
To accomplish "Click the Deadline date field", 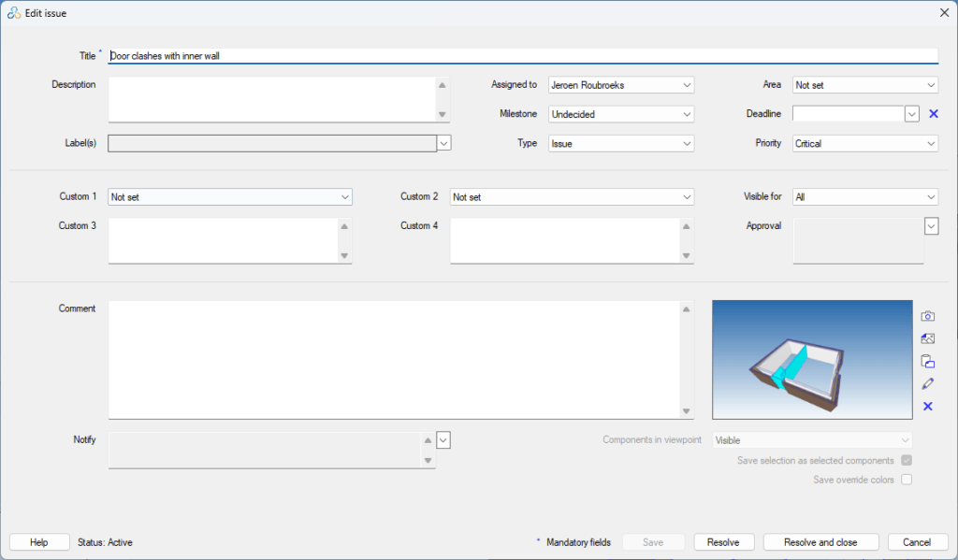I will (848, 114).
